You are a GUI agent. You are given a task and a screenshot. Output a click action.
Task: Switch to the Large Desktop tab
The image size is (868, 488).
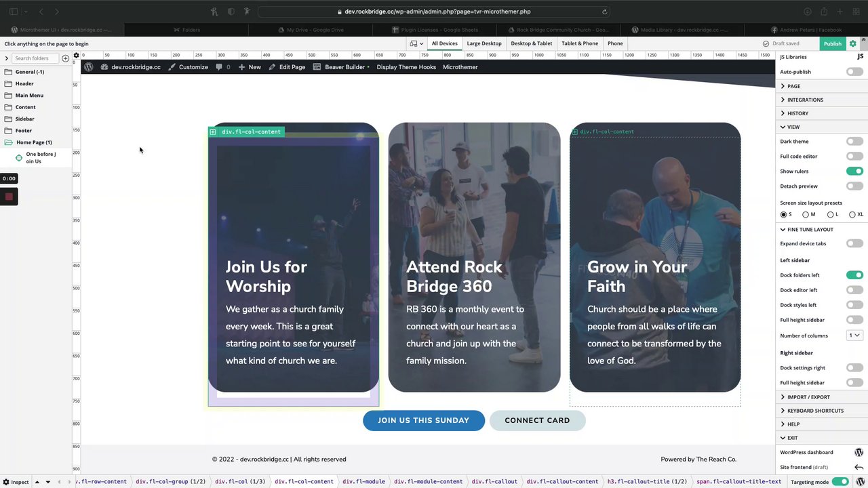click(484, 43)
